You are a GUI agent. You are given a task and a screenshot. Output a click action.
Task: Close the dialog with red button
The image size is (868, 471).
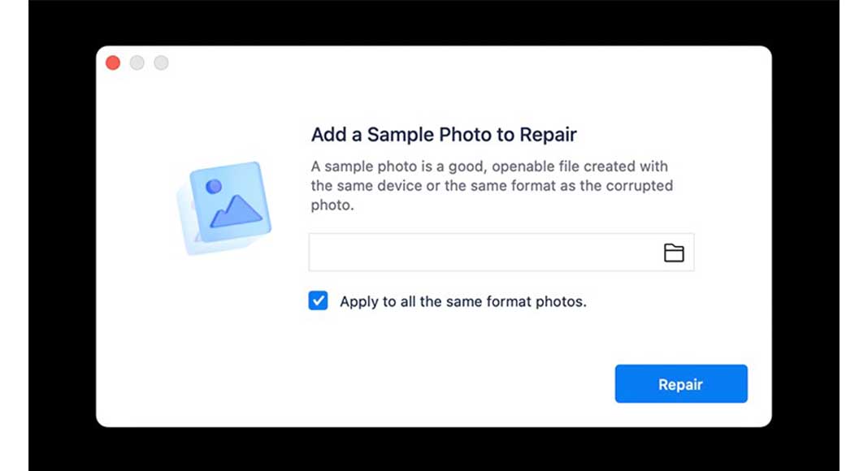click(113, 63)
